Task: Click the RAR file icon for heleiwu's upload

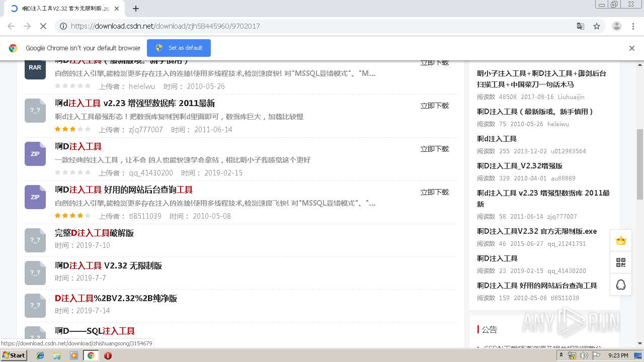Action: click(x=35, y=69)
